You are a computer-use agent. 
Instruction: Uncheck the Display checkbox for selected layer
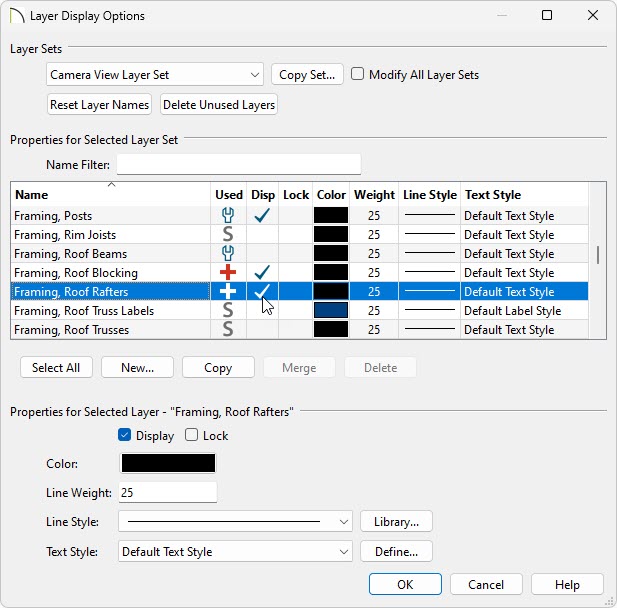[124, 435]
